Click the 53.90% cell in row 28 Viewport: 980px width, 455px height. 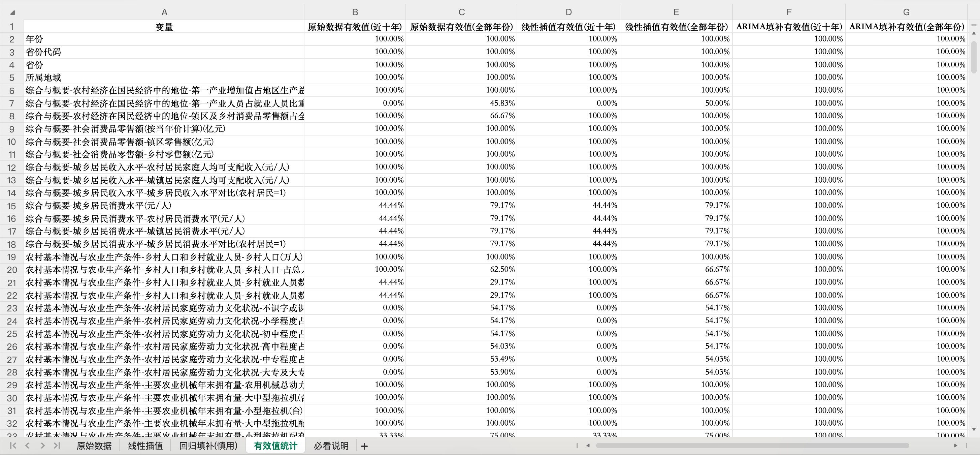point(461,372)
